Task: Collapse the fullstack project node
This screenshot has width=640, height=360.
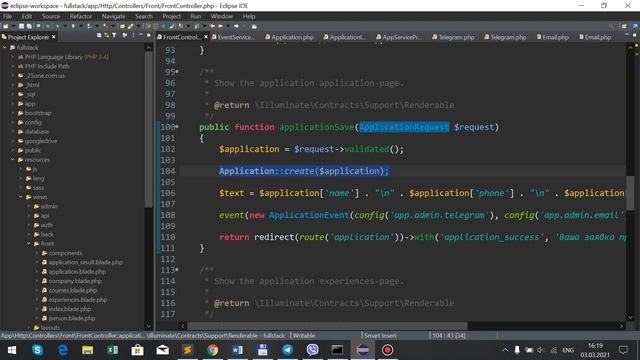Action: click(5, 47)
